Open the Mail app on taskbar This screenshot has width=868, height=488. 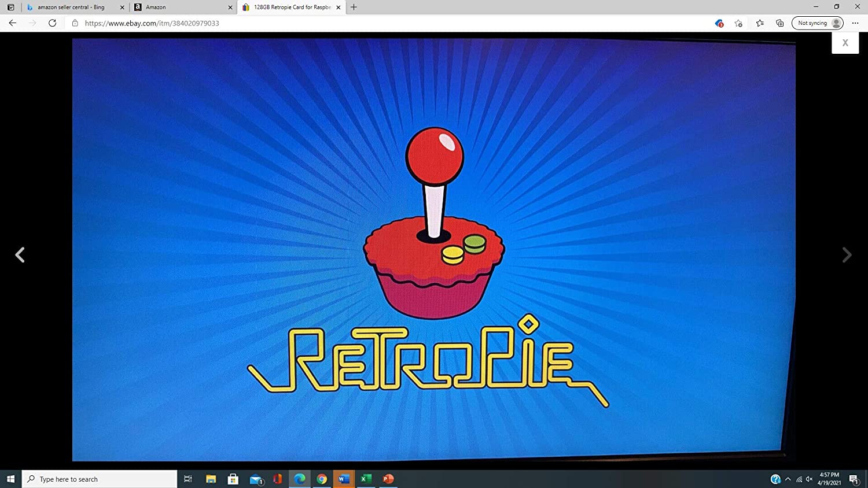tap(256, 479)
